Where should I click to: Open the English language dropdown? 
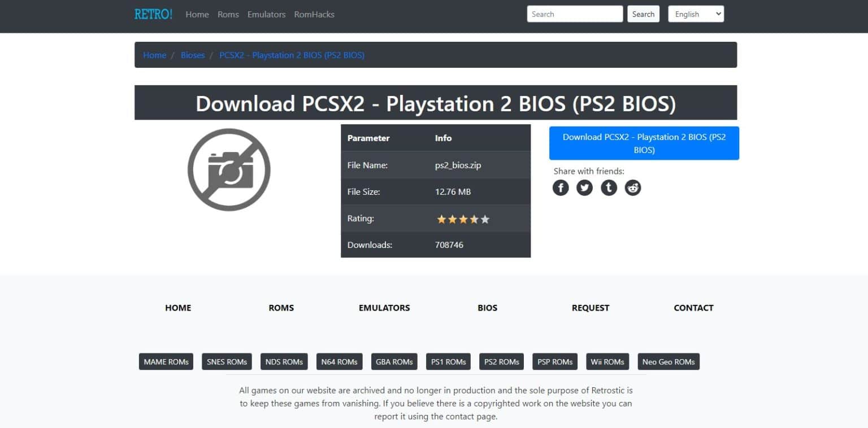point(696,14)
